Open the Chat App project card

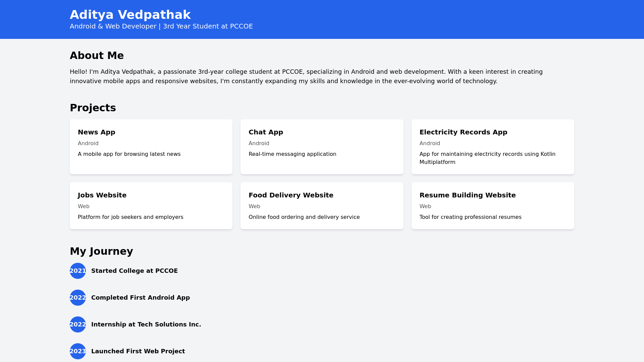pyautogui.click(x=322, y=147)
